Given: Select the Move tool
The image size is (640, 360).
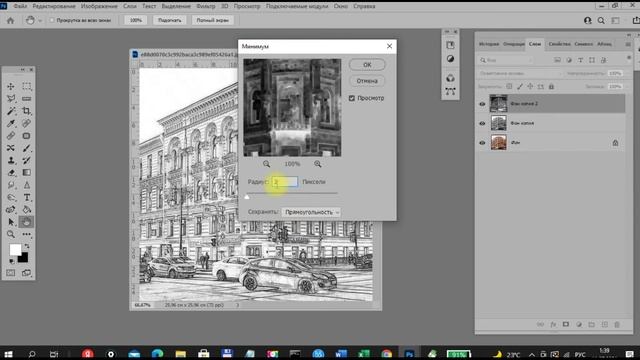Looking at the screenshot, I should coord(11,87).
